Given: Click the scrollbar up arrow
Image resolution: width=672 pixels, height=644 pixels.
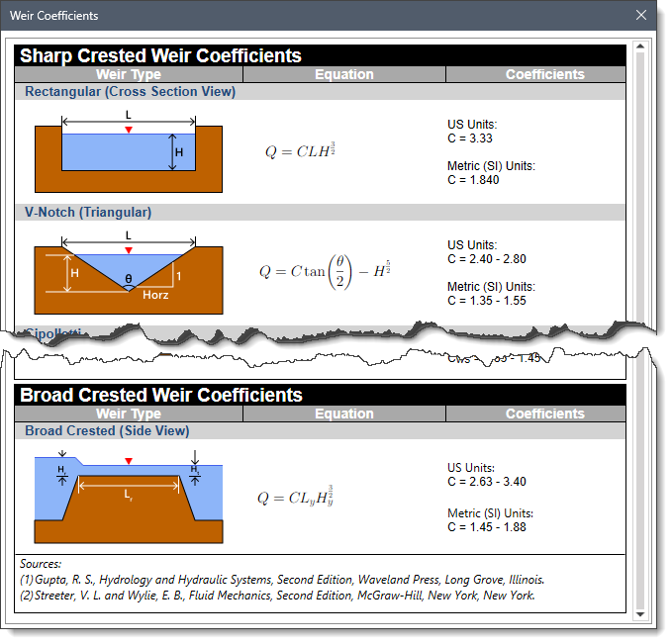Looking at the screenshot, I should pyautogui.click(x=640, y=46).
